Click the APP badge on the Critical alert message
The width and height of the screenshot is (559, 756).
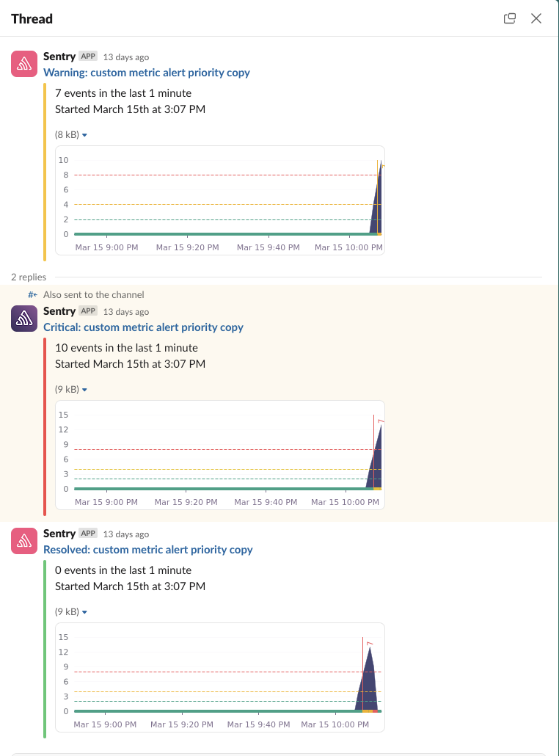point(87,311)
